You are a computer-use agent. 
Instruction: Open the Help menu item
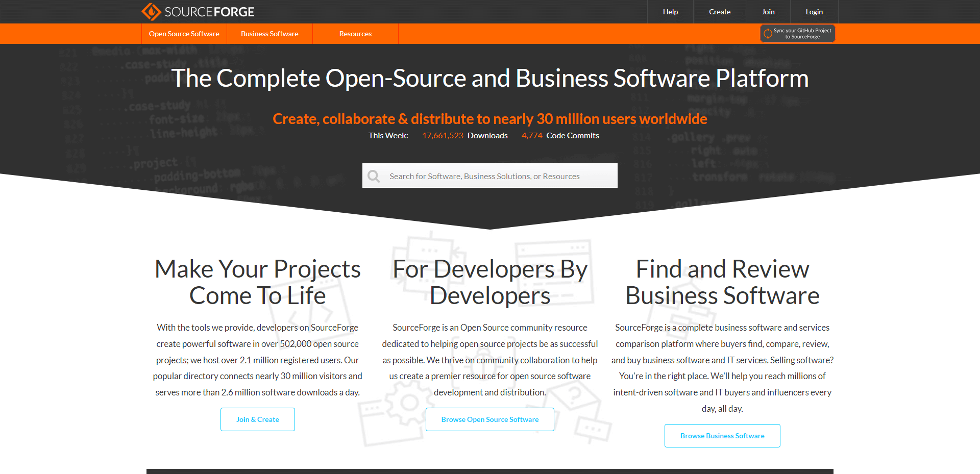point(670,12)
